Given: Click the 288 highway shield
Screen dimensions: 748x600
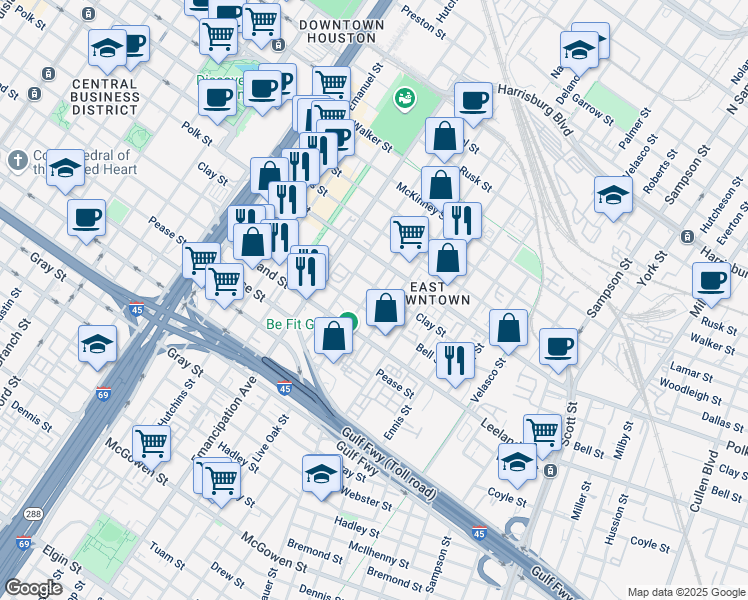Looking at the screenshot, I should [x=33, y=514].
